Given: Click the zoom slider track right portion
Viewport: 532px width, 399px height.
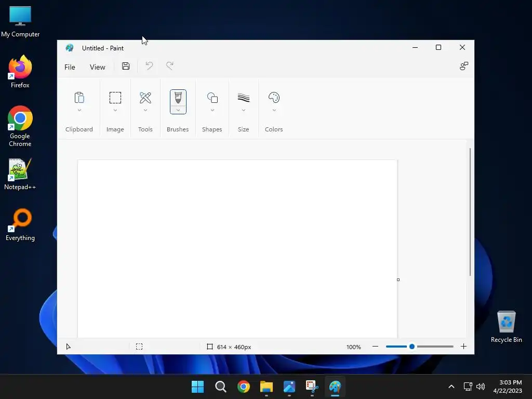Looking at the screenshot, I should (434, 347).
